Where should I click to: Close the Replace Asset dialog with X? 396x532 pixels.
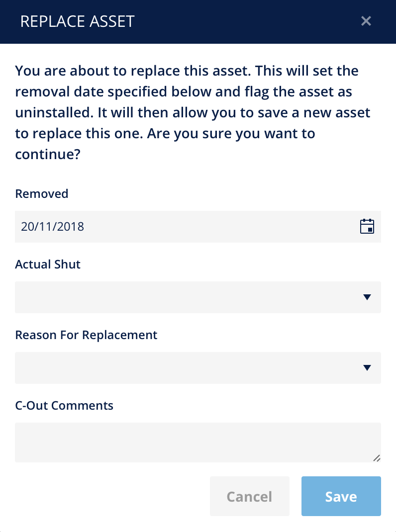pos(366,21)
